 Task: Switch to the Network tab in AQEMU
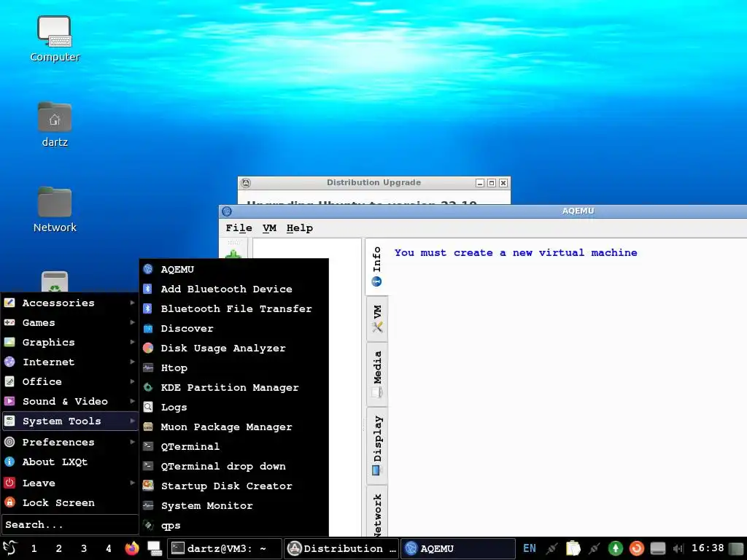point(377,513)
